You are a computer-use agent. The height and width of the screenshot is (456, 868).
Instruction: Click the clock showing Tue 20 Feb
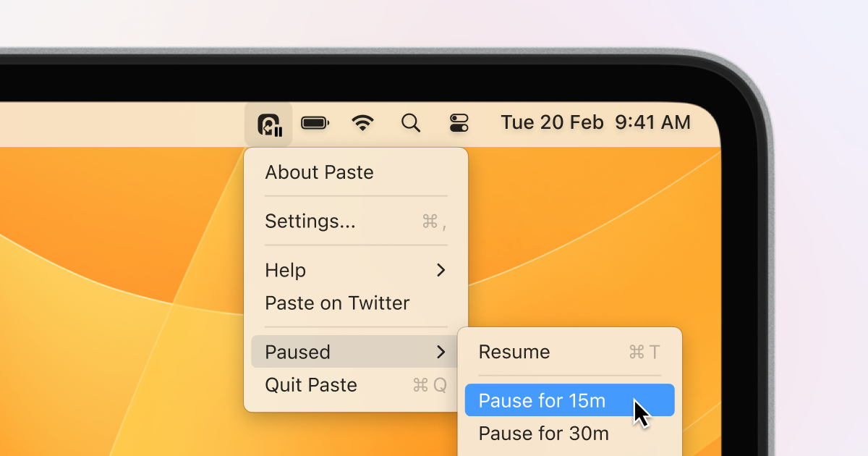pyautogui.click(x=552, y=122)
